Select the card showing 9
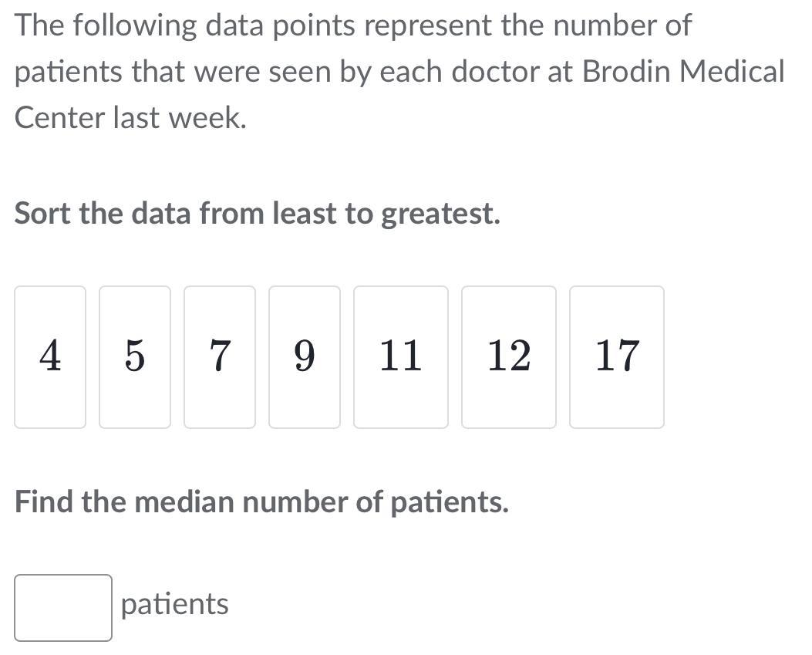 pyautogui.click(x=305, y=356)
